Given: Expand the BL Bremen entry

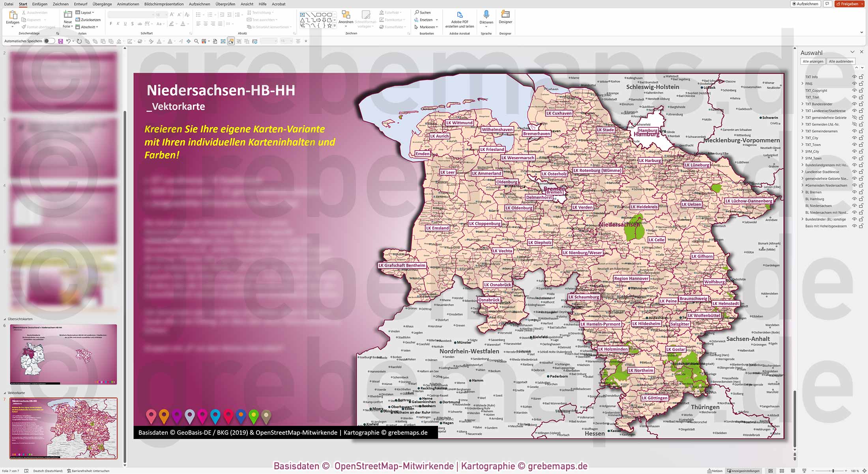Looking at the screenshot, I should point(803,192).
